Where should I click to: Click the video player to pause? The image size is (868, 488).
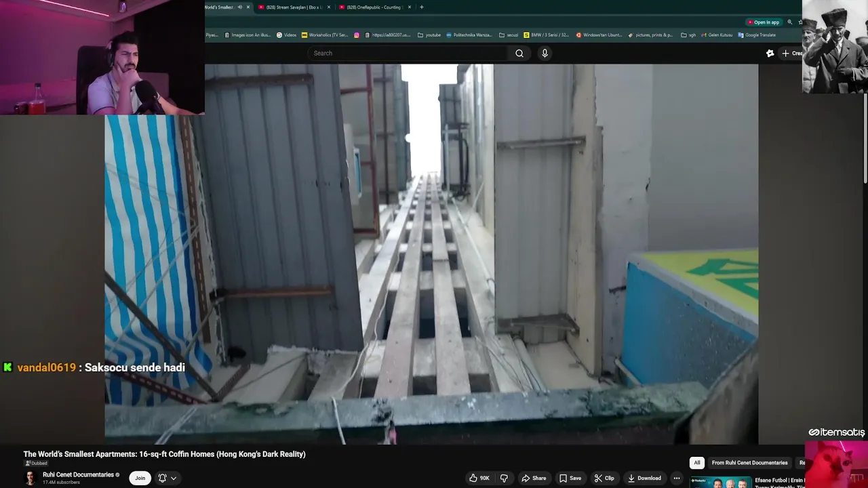tap(431, 254)
